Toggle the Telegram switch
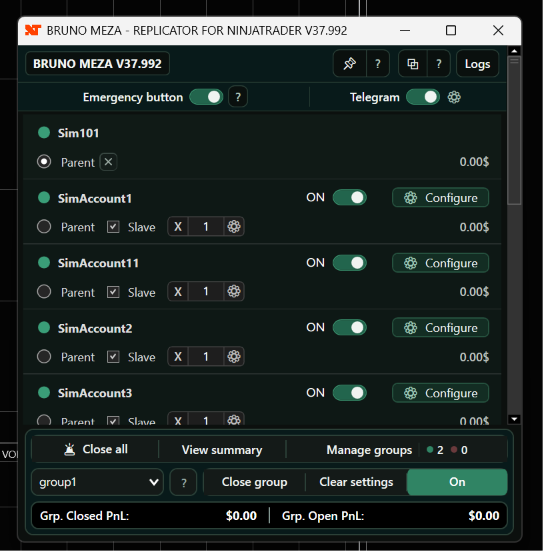The width and height of the screenshot is (543, 551). coord(423,97)
